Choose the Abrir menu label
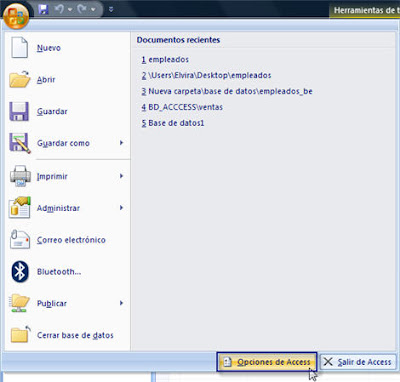Viewport: 400px width, 382px height. 46,80
